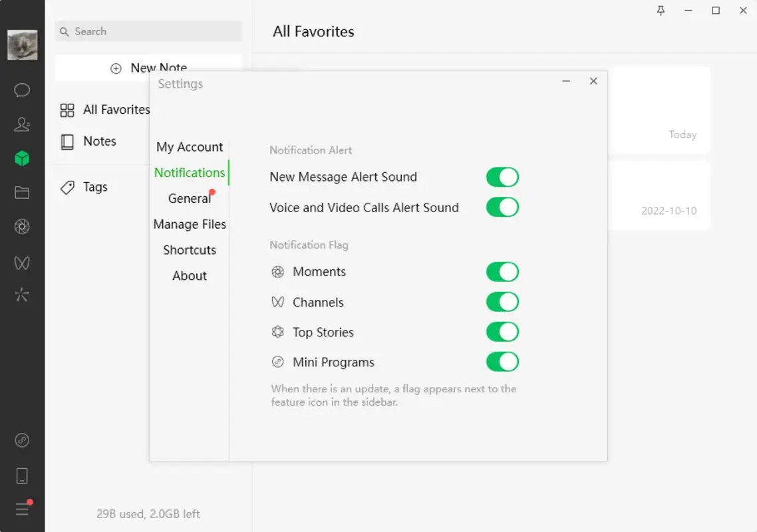
Task: Select the green Favorites icon in sidebar
Action: point(22,158)
